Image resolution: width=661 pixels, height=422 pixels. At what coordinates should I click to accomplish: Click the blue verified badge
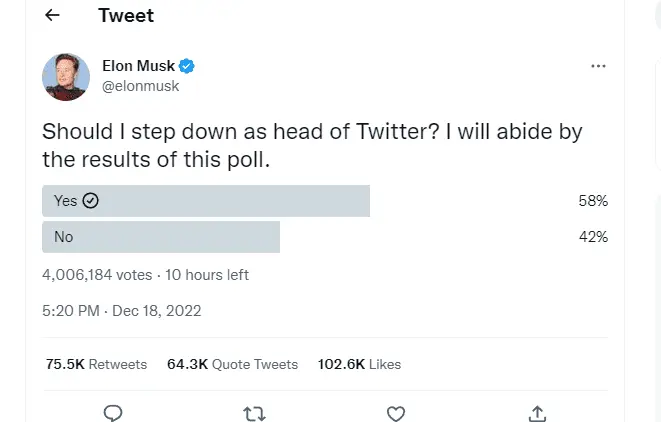187,66
